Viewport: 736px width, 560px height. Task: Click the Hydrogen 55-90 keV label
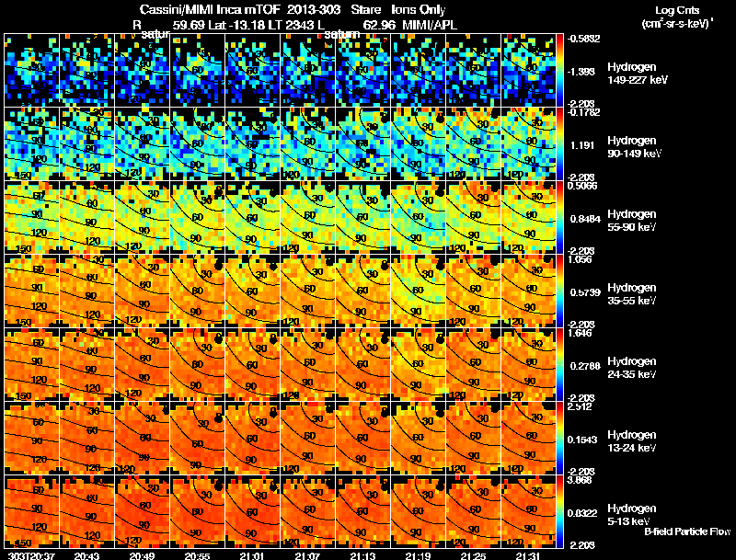(632, 221)
